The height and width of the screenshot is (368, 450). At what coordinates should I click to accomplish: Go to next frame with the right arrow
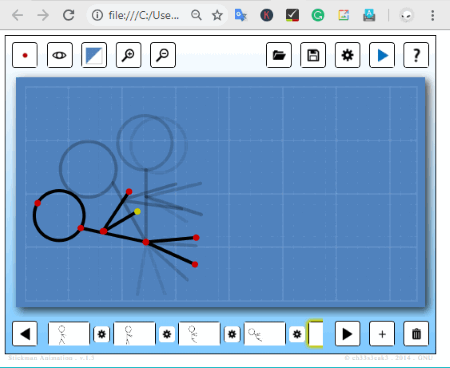click(x=347, y=334)
